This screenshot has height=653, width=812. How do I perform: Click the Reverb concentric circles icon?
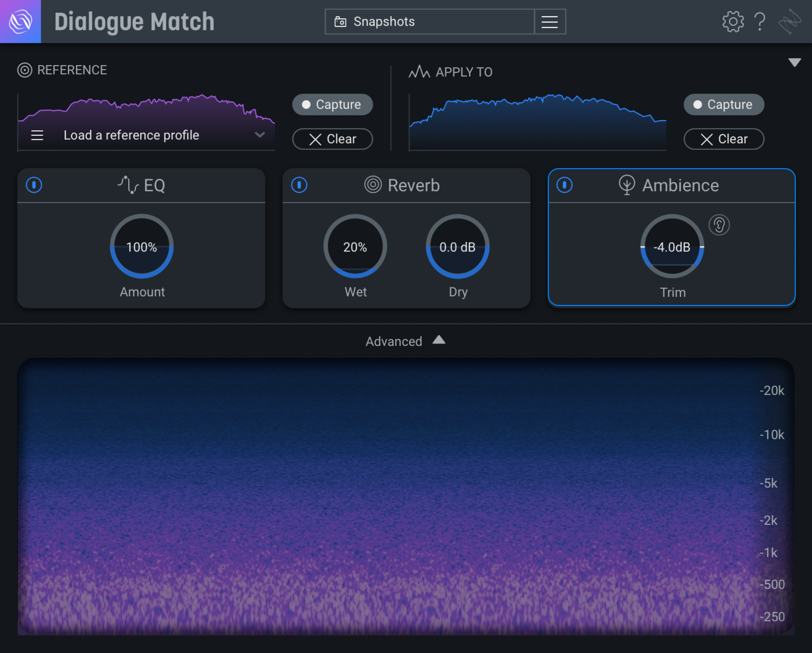(x=372, y=185)
